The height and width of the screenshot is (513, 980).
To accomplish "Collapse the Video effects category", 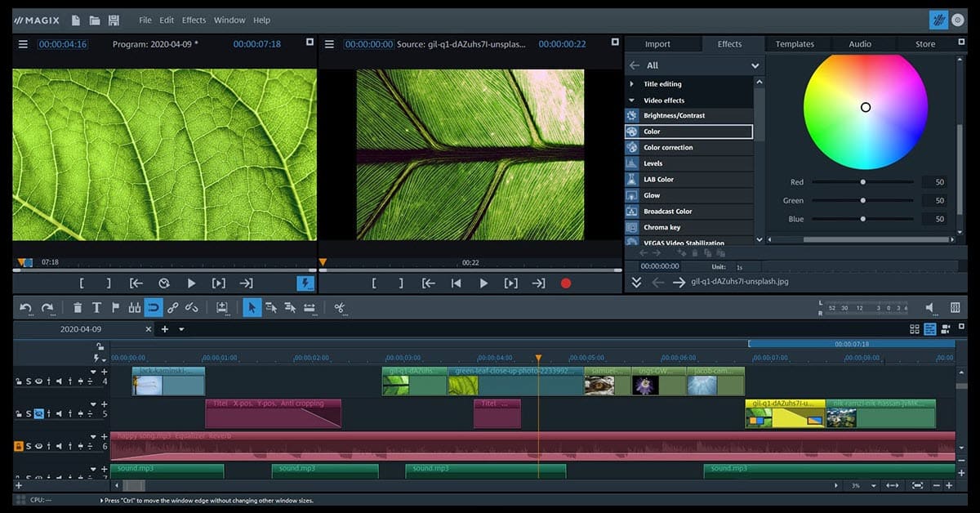I will pos(631,100).
